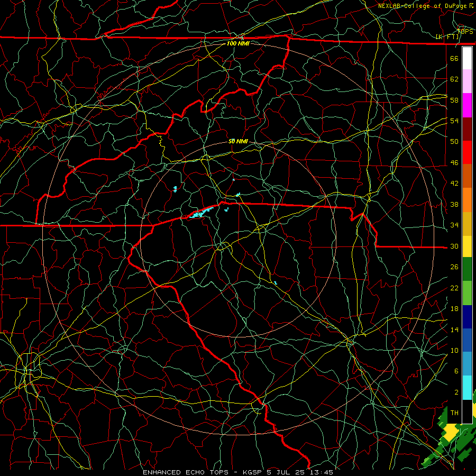Click the 50 NMI range ring label

coord(238,141)
